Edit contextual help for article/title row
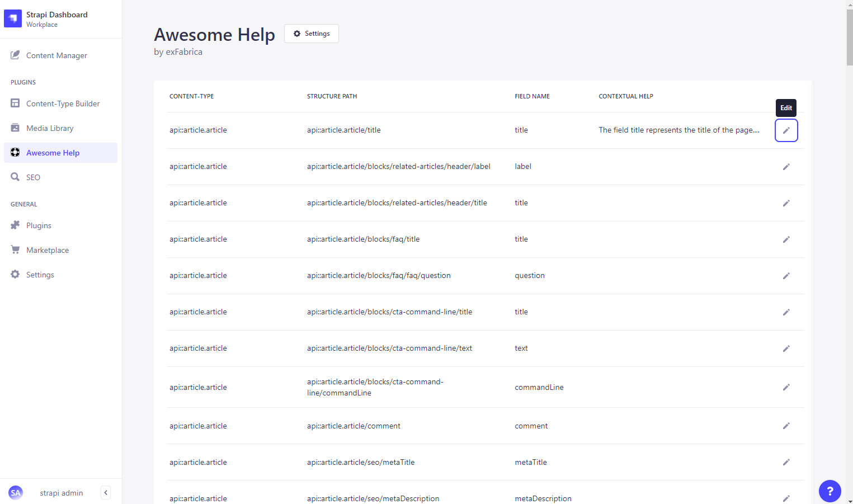The height and width of the screenshot is (504, 853). [786, 130]
